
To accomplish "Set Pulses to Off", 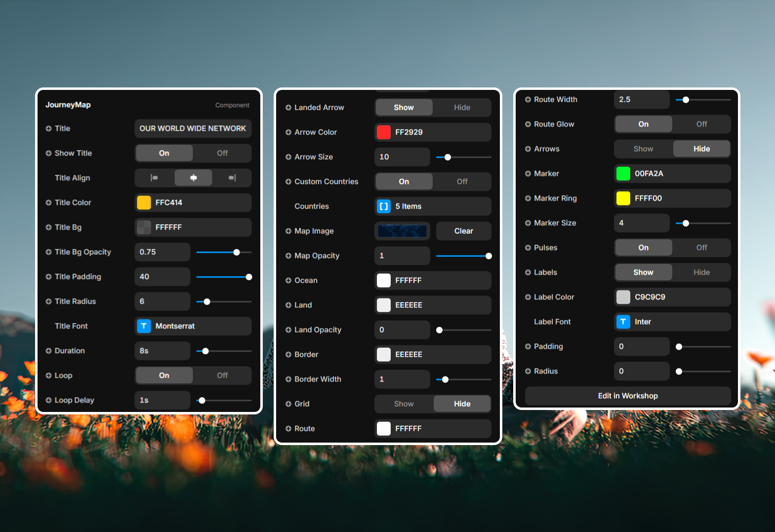I will tap(701, 247).
